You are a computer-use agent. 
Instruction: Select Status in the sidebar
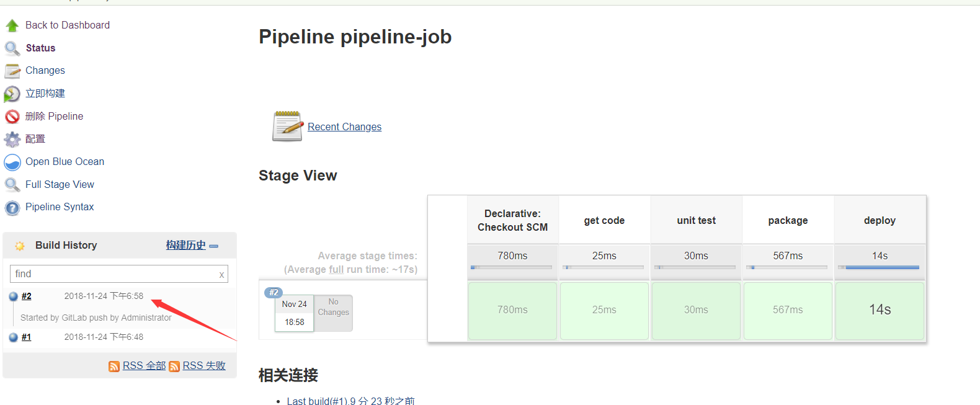coord(41,48)
